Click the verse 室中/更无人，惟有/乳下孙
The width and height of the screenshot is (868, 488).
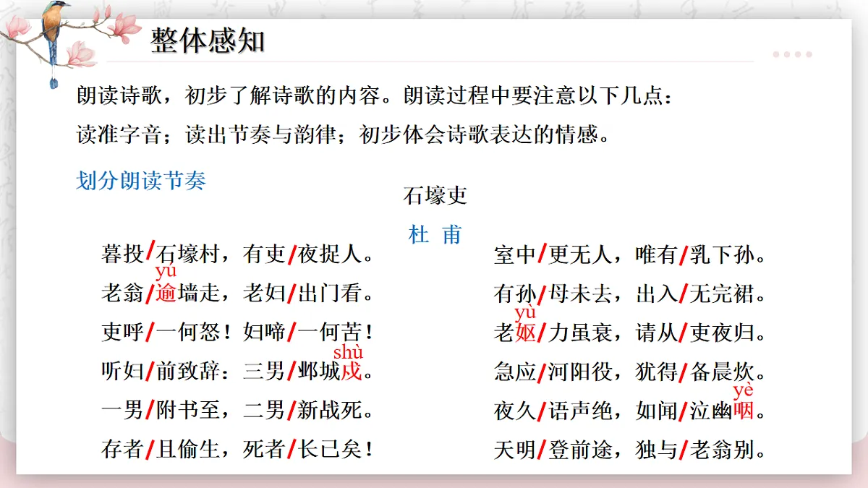coord(630,254)
